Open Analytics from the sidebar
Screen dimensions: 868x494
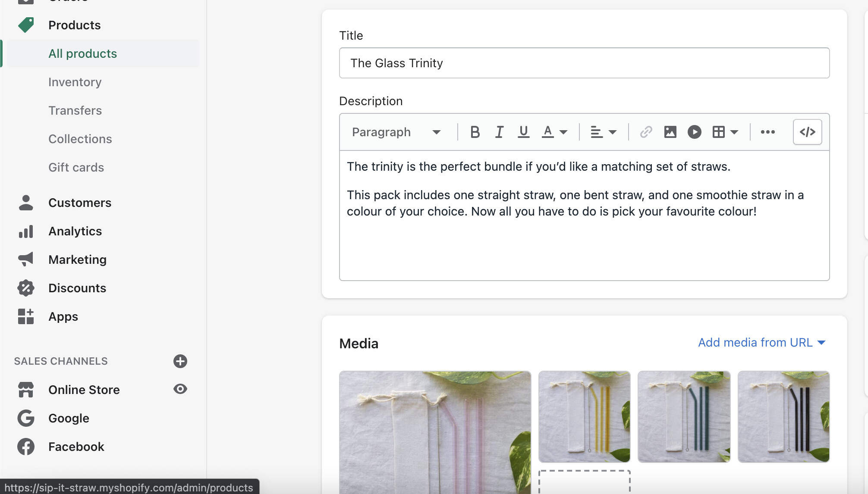75,231
